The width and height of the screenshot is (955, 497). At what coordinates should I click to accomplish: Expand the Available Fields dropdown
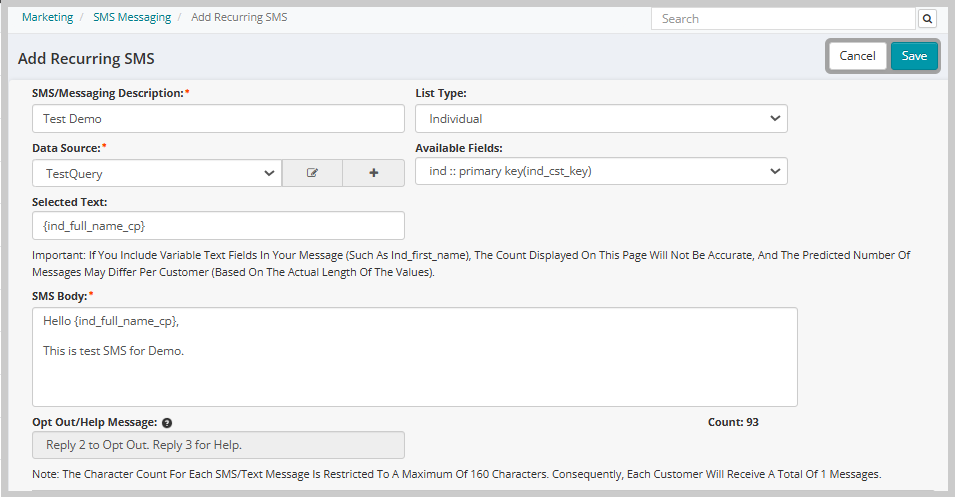point(601,171)
